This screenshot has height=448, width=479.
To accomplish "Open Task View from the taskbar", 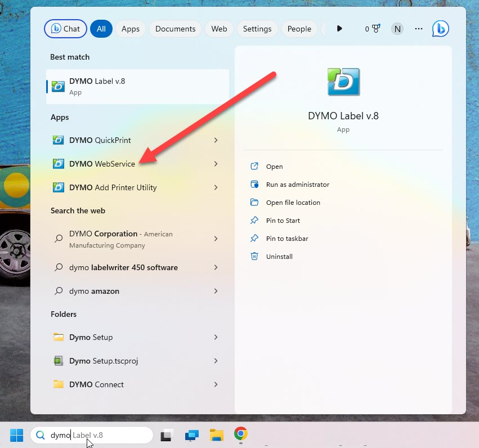I will click(x=167, y=435).
